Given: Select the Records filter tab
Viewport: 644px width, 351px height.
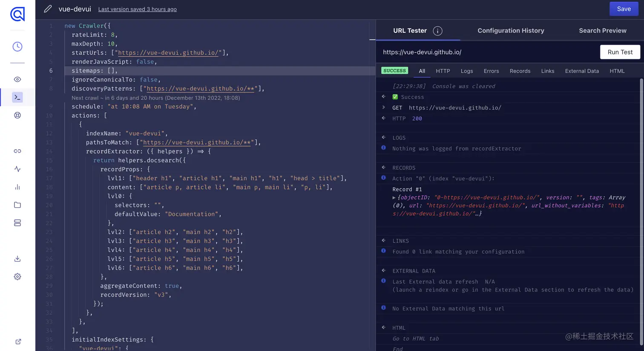Looking at the screenshot, I should (x=520, y=71).
